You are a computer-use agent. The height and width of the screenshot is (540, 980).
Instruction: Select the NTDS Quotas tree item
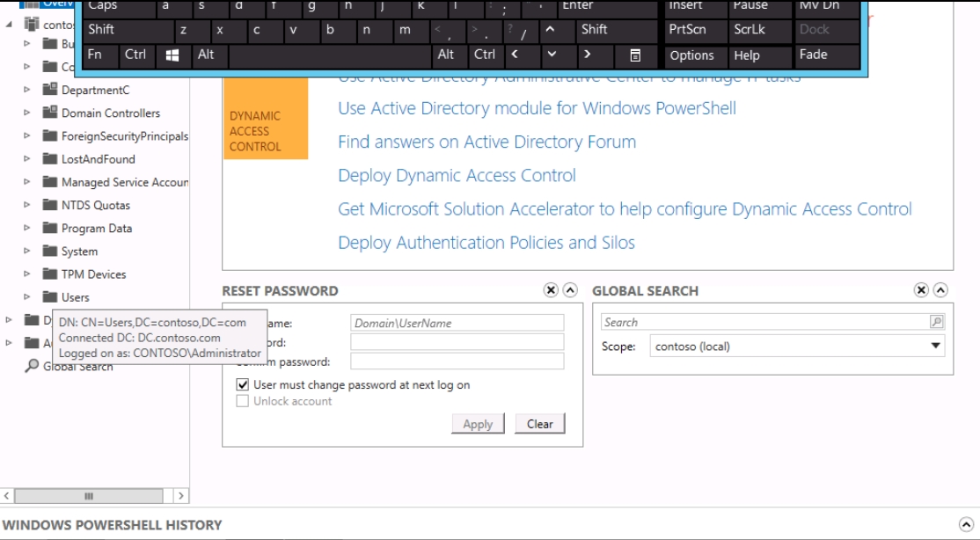pyautogui.click(x=95, y=206)
